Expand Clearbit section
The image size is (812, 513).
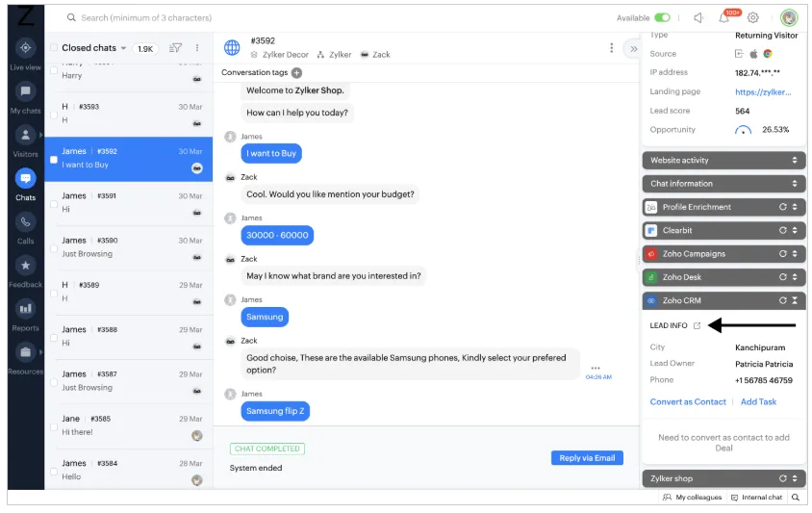(795, 231)
